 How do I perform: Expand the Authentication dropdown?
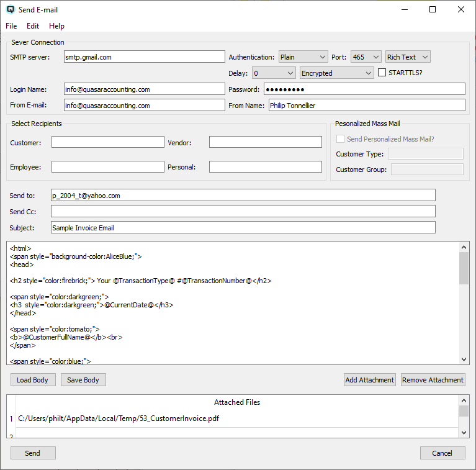tap(303, 56)
